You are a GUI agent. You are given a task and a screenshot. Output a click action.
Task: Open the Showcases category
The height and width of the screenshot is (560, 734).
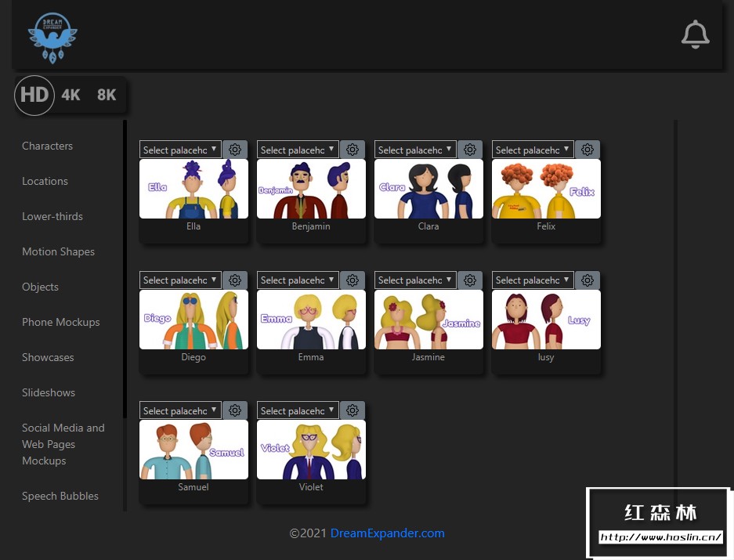48,357
